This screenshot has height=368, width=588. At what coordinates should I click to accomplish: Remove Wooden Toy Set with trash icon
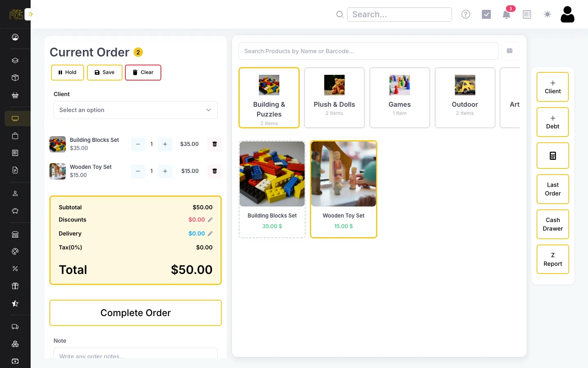point(215,171)
